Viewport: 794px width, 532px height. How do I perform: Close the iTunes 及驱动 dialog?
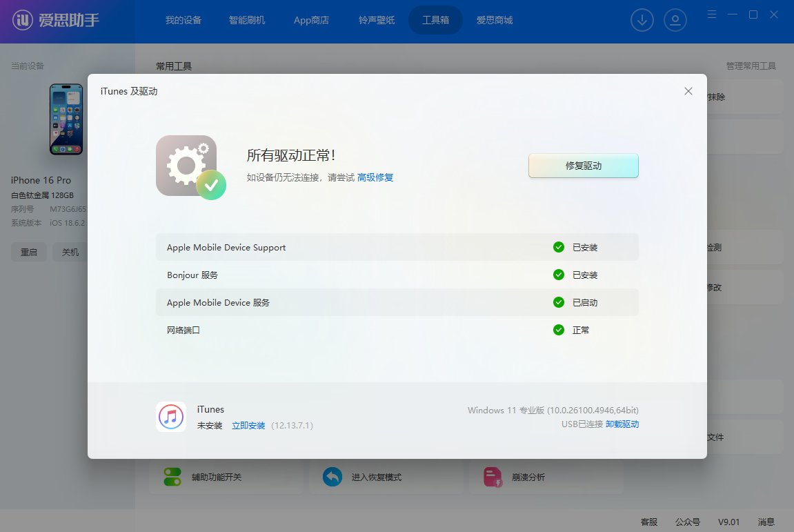(688, 91)
